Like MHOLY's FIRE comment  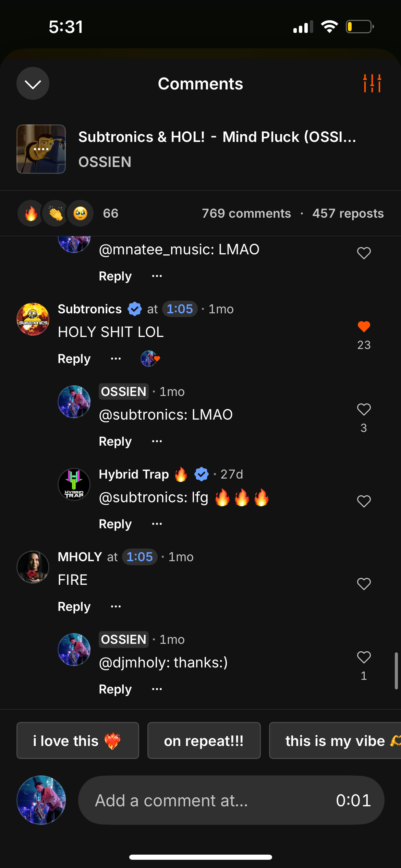pyautogui.click(x=364, y=583)
